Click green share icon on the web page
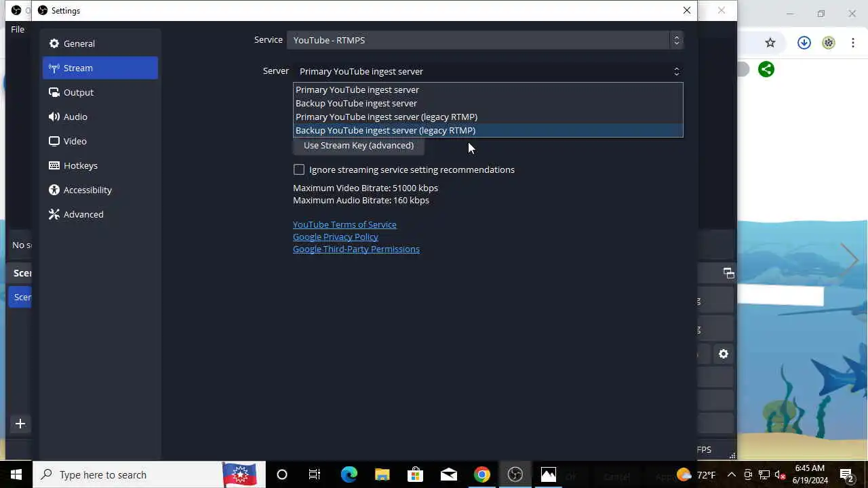Image resolution: width=868 pixels, height=488 pixels. (766, 69)
